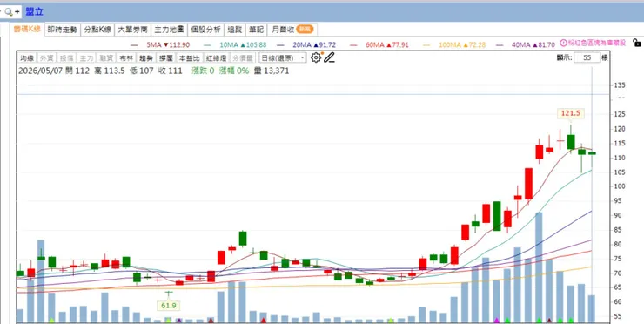
Task: Switch to the 分點K線 tab
Action: click(97, 30)
